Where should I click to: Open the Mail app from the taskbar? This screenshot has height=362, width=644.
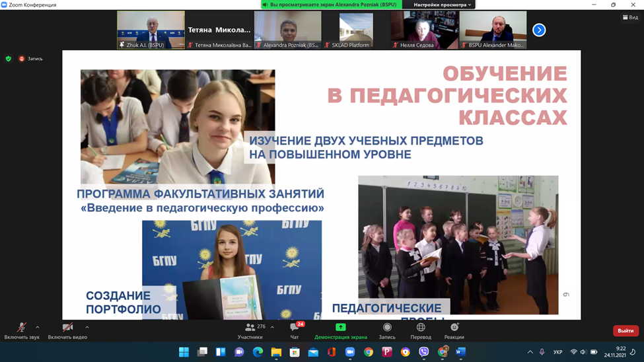point(313,352)
